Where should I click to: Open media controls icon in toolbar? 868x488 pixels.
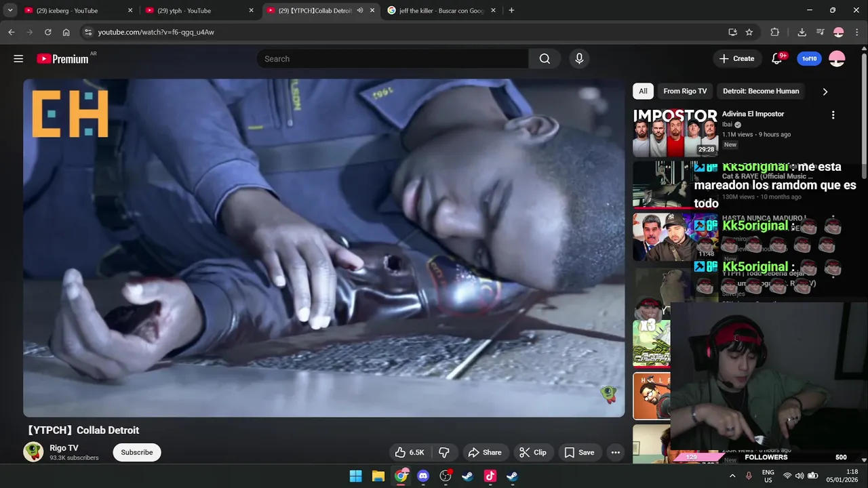820,32
